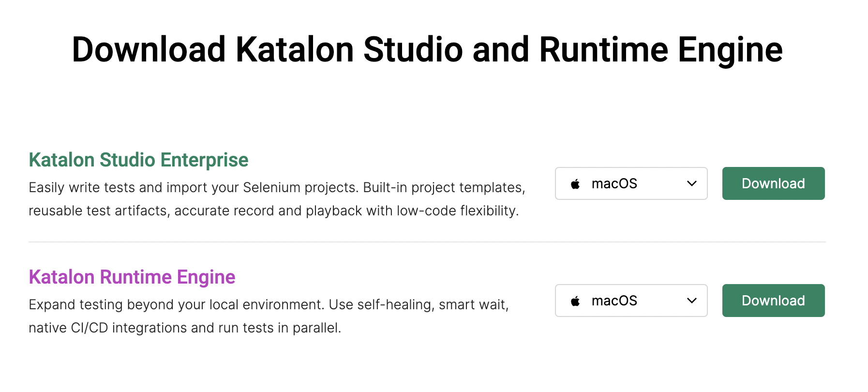868x392 pixels.
Task: Click Apple logo in Runtime Engine OS selector
Action: point(575,301)
